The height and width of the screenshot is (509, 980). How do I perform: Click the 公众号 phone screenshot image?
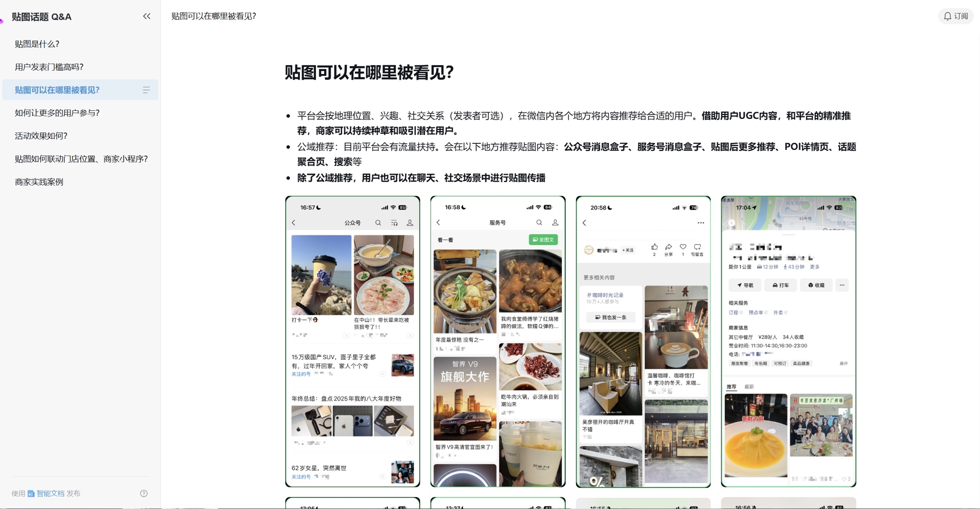pyautogui.click(x=353, y=342)
